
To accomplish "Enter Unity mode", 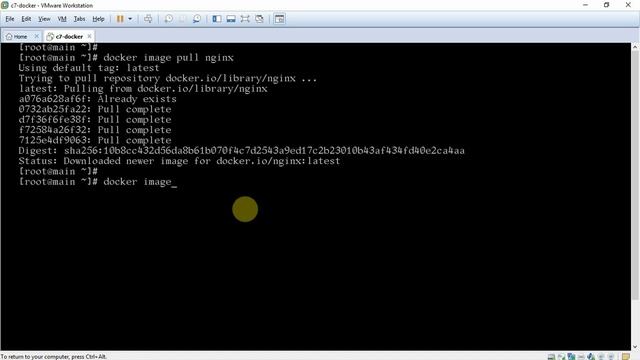I will click(259, 19).
